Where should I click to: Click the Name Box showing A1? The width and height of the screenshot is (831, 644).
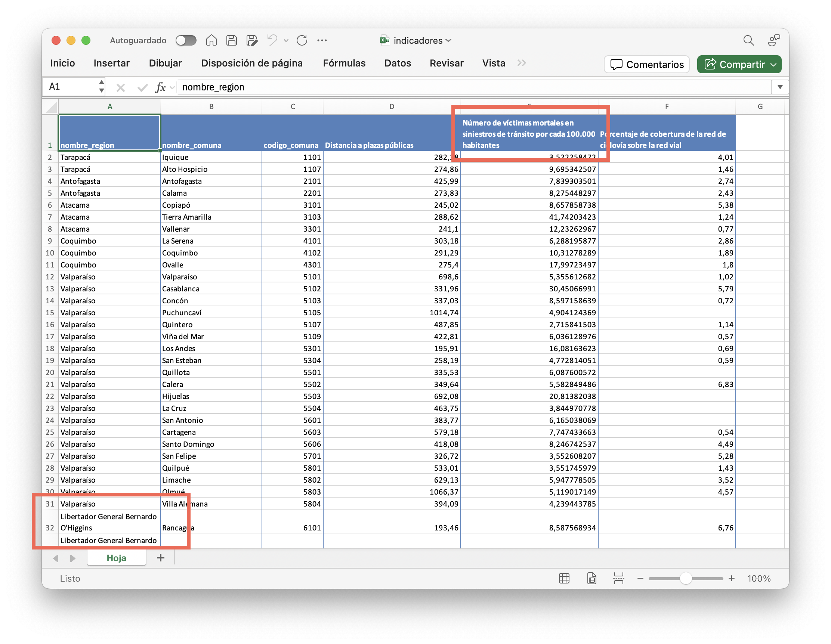[x=70, y=87]
